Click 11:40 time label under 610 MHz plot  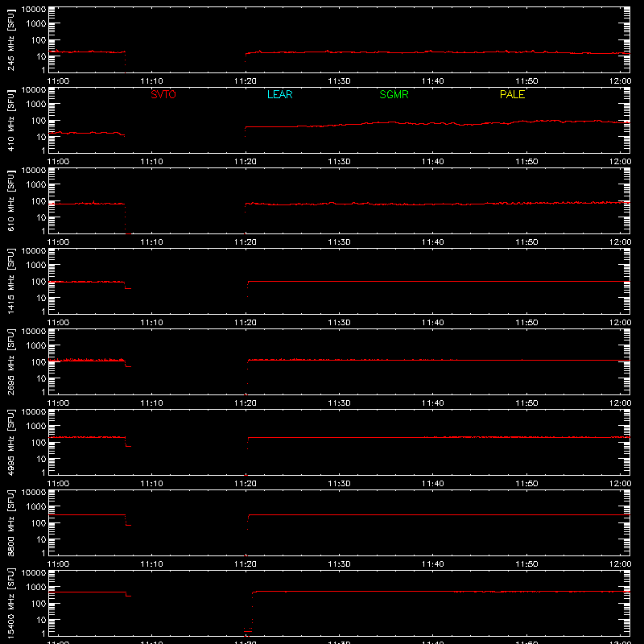tap(433, 242)
